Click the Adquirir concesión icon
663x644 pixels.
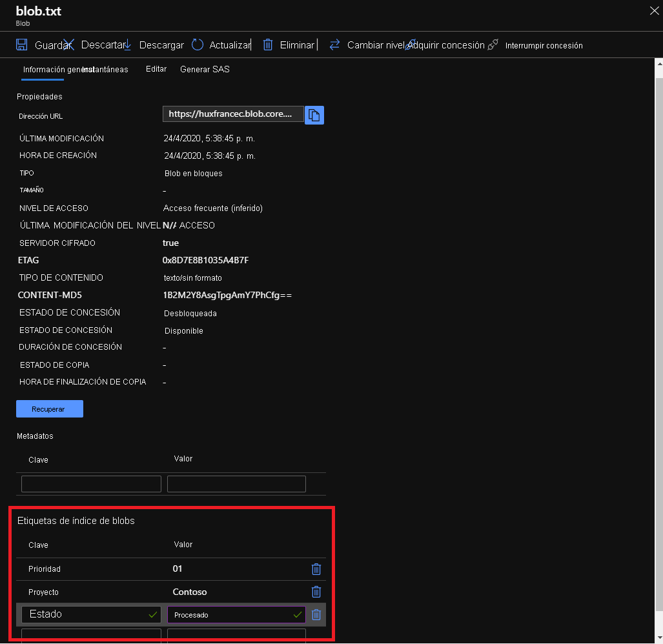[409, 45]
